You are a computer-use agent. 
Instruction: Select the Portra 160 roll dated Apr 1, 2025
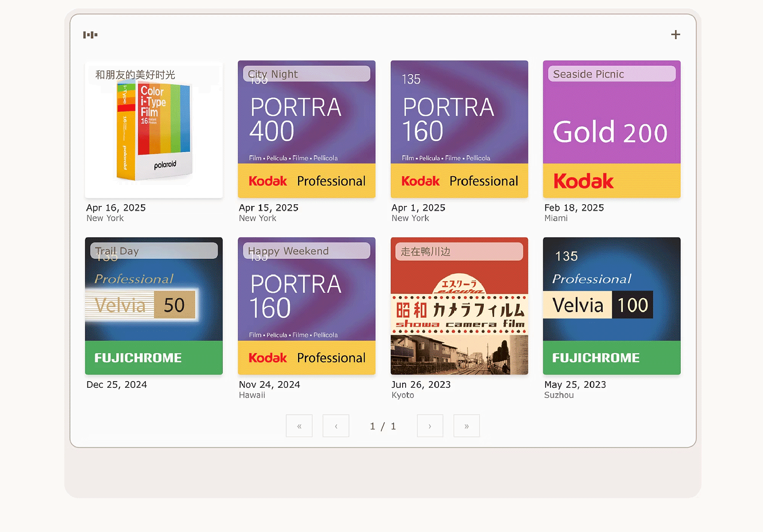point(459,129)
